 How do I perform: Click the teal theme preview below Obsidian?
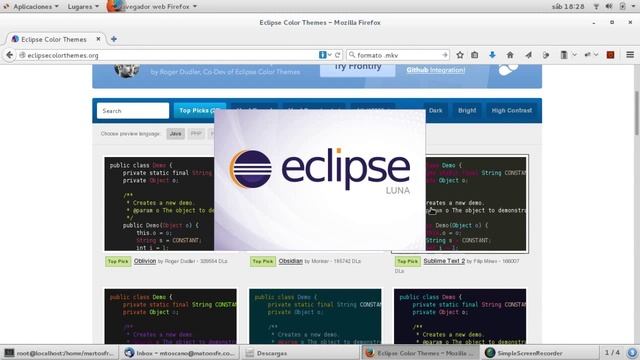click(x=315, y=316)
